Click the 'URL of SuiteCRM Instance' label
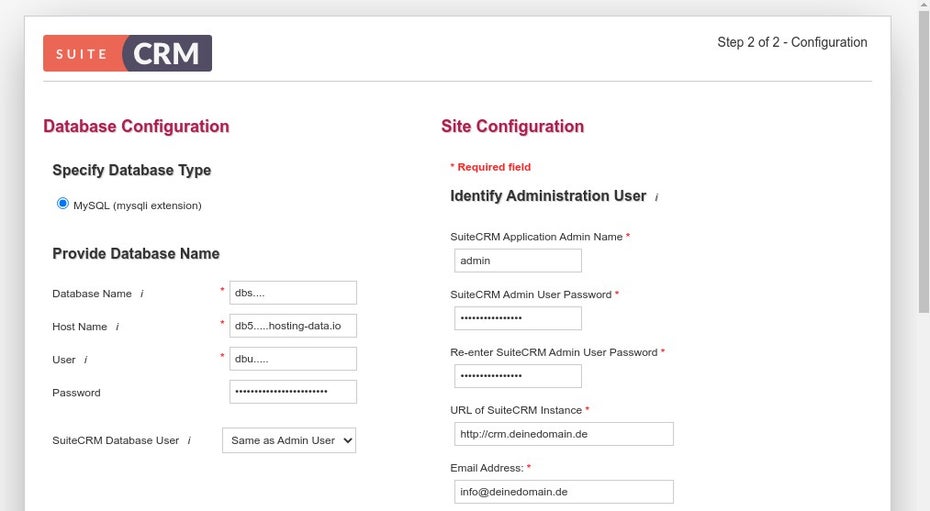The image size is (930, 511). (x=516, y=410)
